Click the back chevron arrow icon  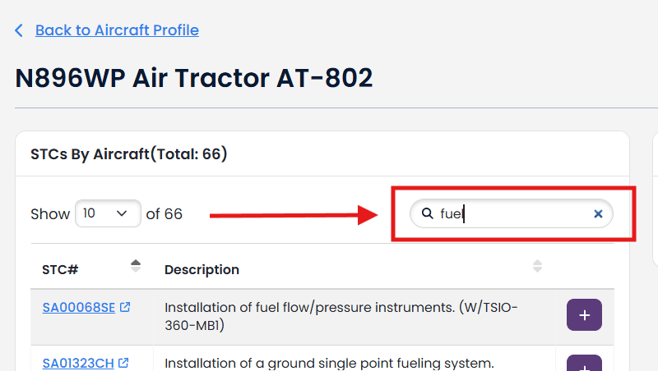(x=19, y=30)
